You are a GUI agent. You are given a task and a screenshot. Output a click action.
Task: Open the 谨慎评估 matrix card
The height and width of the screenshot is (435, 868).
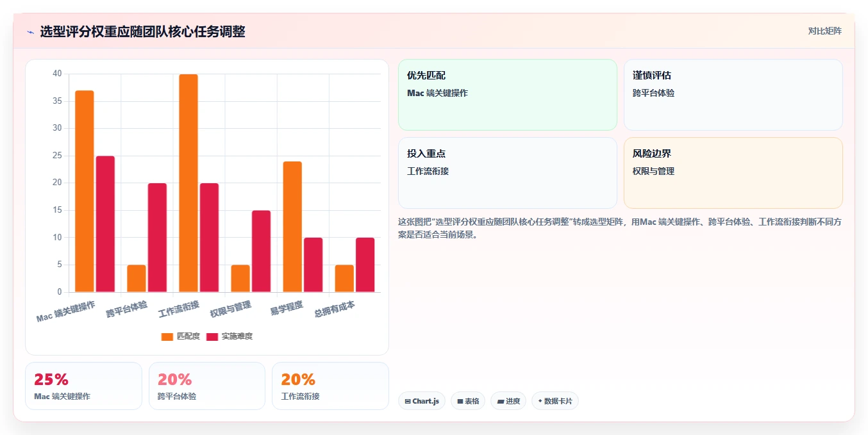pyautogui.click(x=733, y=95)
